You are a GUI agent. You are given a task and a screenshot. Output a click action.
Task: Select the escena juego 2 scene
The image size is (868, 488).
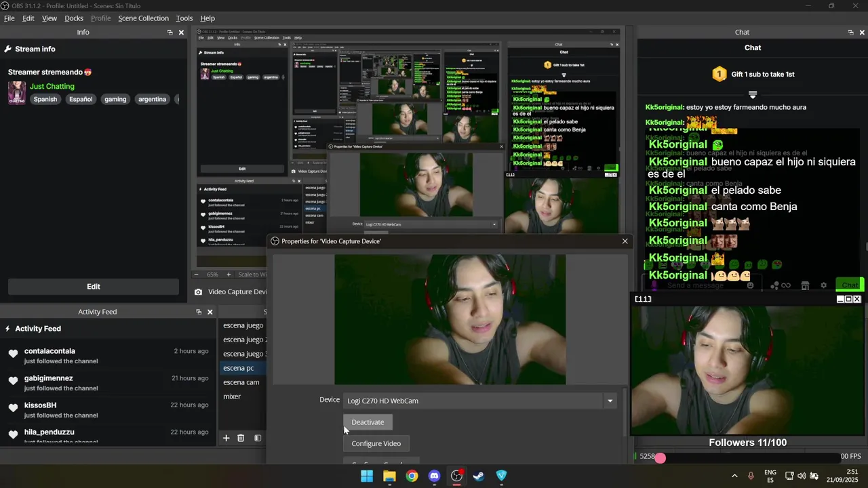point(244,340)
